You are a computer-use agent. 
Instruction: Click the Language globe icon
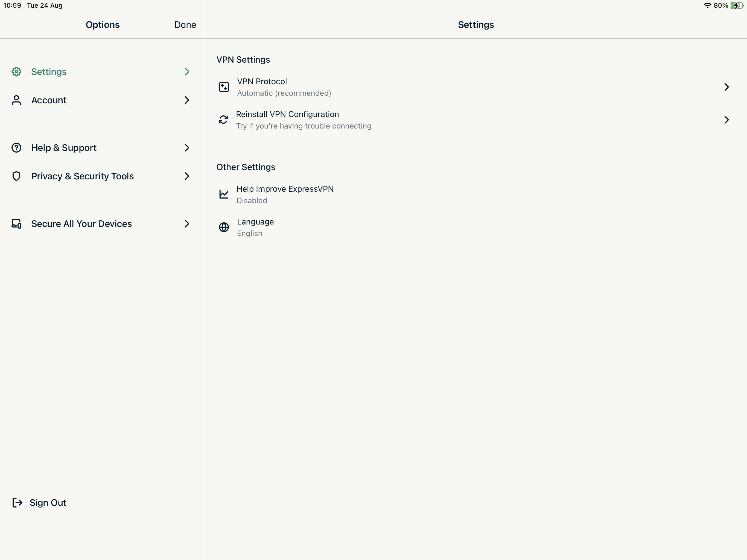click(x=224, y=227)
